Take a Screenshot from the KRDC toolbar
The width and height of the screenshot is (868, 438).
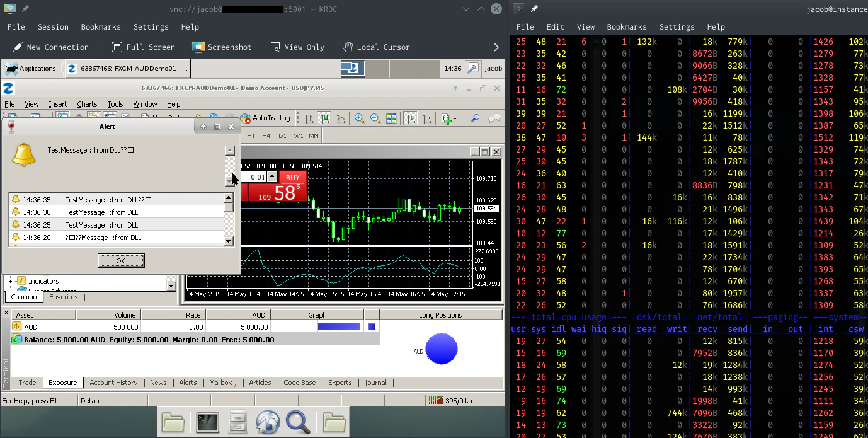[222, 47]
